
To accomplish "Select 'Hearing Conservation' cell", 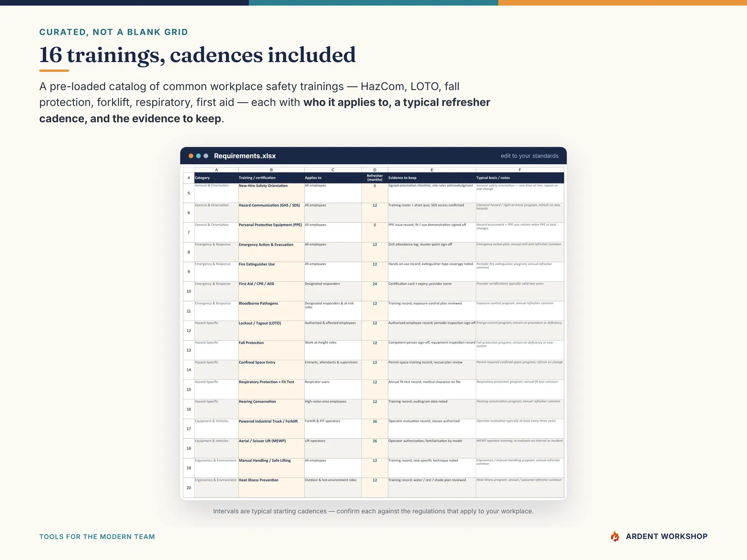I will point(271,409).
